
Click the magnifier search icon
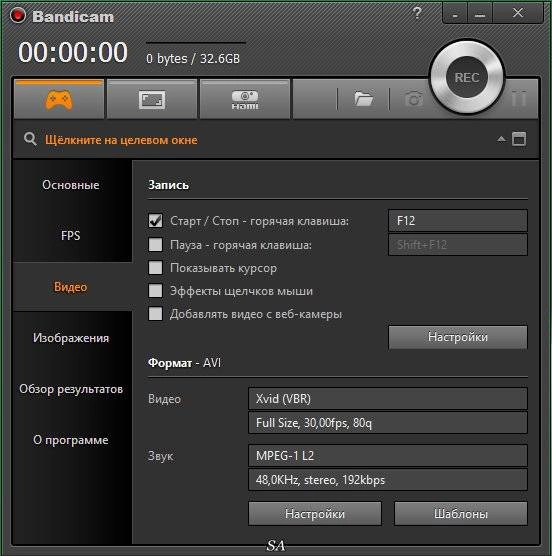[x=30, y=139]
